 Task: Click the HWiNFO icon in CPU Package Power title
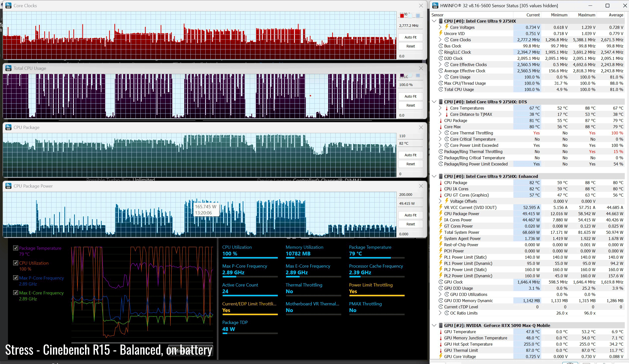tap(8, 186)
